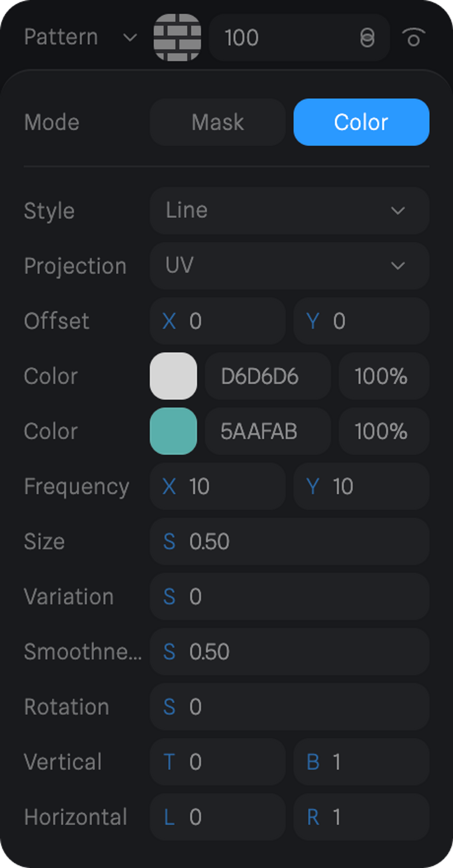The width and height of the screenshot is (453, 868).
Task: Open the Projection dropdown showing UV
Action: 289,265
